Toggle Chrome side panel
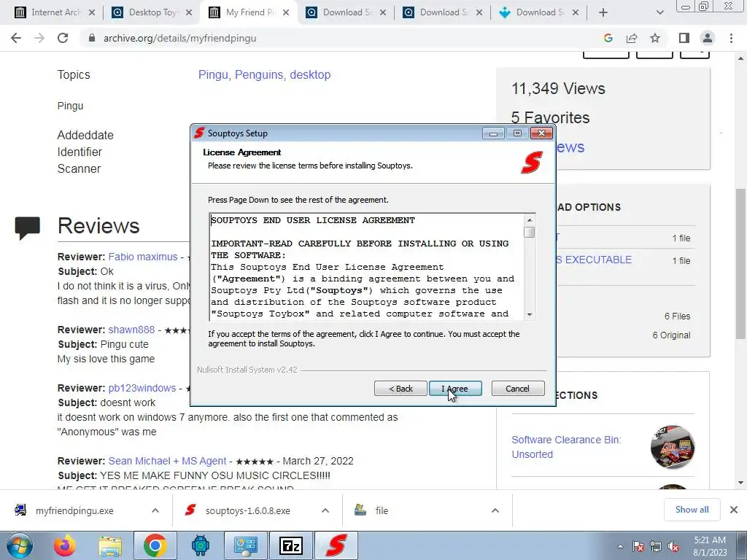 tap(684, 38)
